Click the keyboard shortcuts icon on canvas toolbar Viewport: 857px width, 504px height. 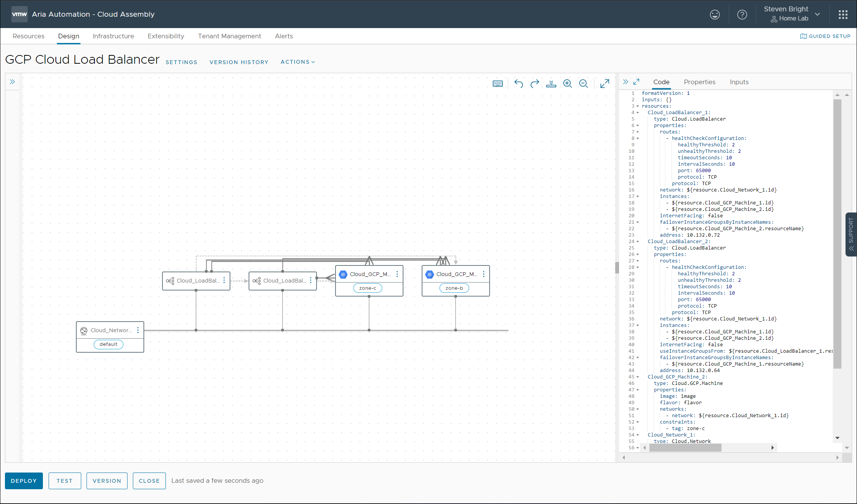point(498,83)
